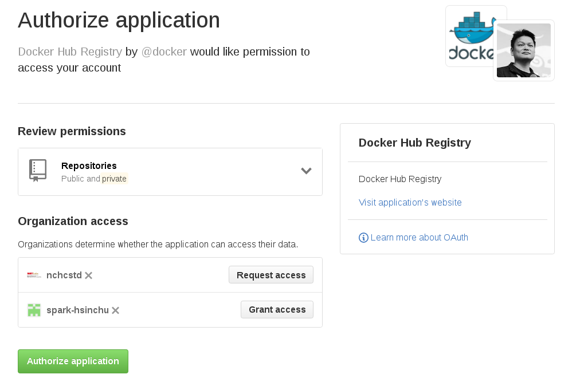Click the Repositories permission title
This screenshot has height=390, width=588.
[89, 166]
